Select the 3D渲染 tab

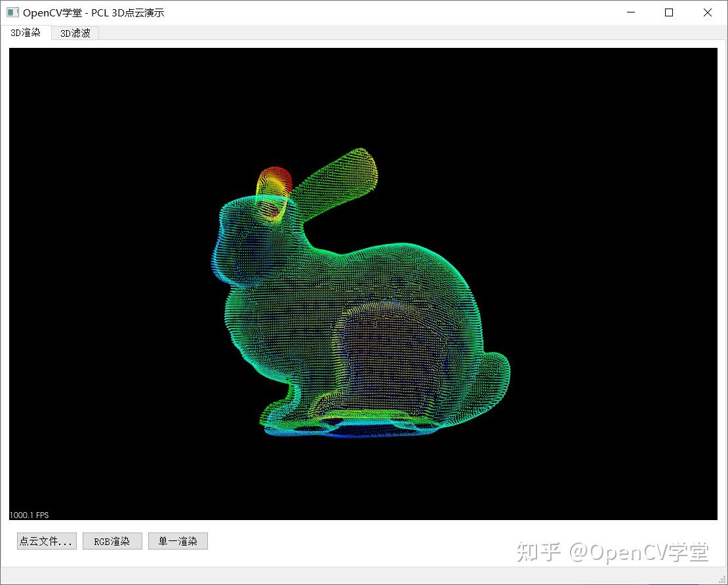tap(26, 33)
